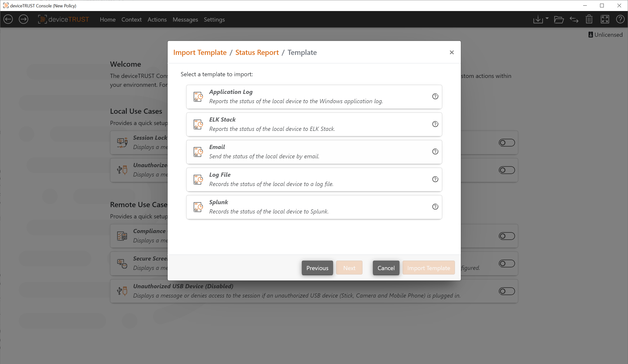
Task: Enable the Compliance use case toggle
Action: click(x=506, y=236)
